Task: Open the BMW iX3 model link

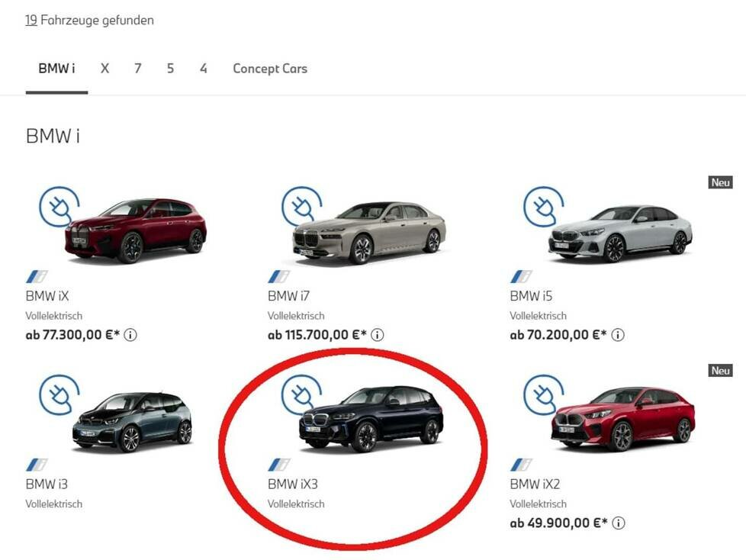Action: [293, 484]
